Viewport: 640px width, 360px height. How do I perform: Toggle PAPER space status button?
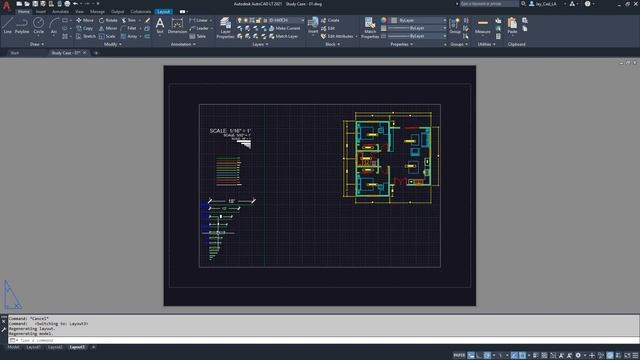[x=459, y=356]
